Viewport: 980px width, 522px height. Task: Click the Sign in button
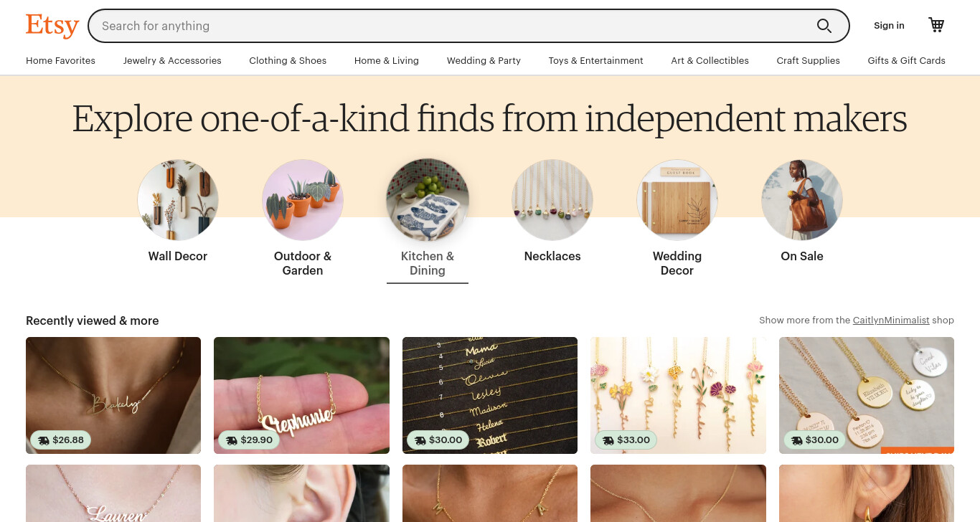889,26
